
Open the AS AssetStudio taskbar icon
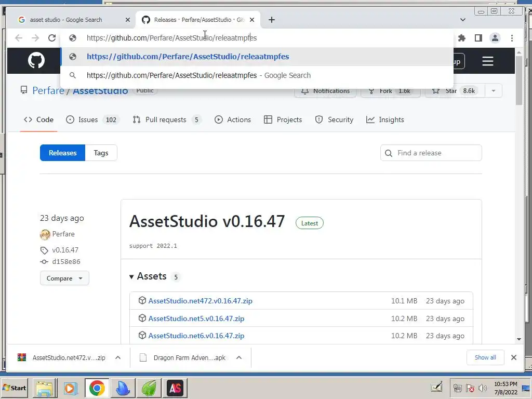[x=175, y=388]
